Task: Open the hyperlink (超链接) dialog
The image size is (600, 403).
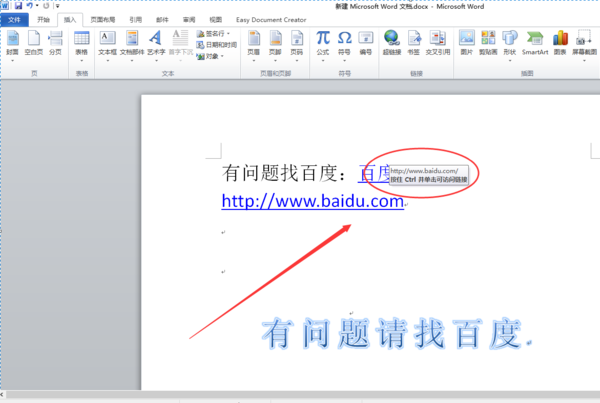Action: coord(392,43)
